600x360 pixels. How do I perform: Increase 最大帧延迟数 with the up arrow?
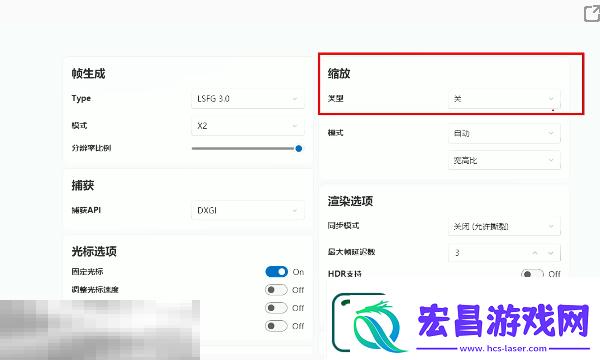(535, 253)
